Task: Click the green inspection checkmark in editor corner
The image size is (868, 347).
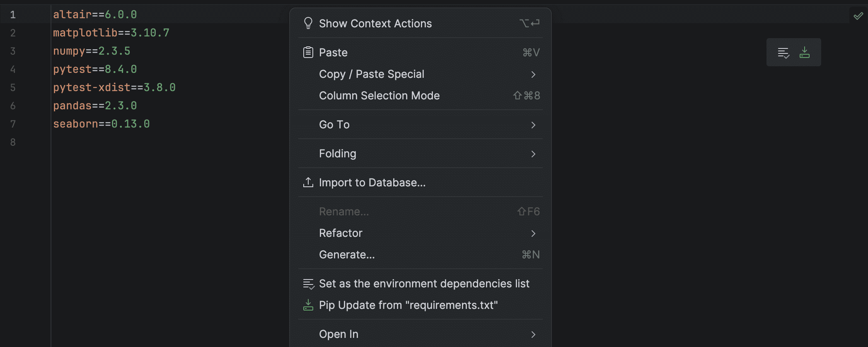Action: pyautogui.click(x=858, y=16)
